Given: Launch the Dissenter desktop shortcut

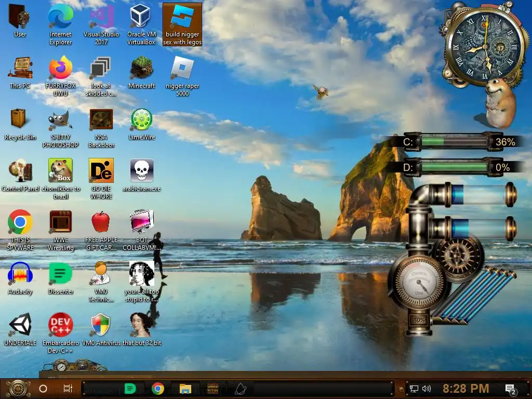Looking at the screenshot, I should coord(60,278).
